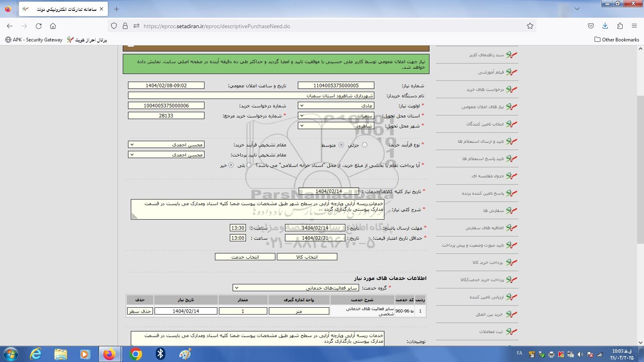The height and width of the screenshot is (362, 644).
Task: Open فیلم آموزشی sidebar item
Action: [491, 72]
